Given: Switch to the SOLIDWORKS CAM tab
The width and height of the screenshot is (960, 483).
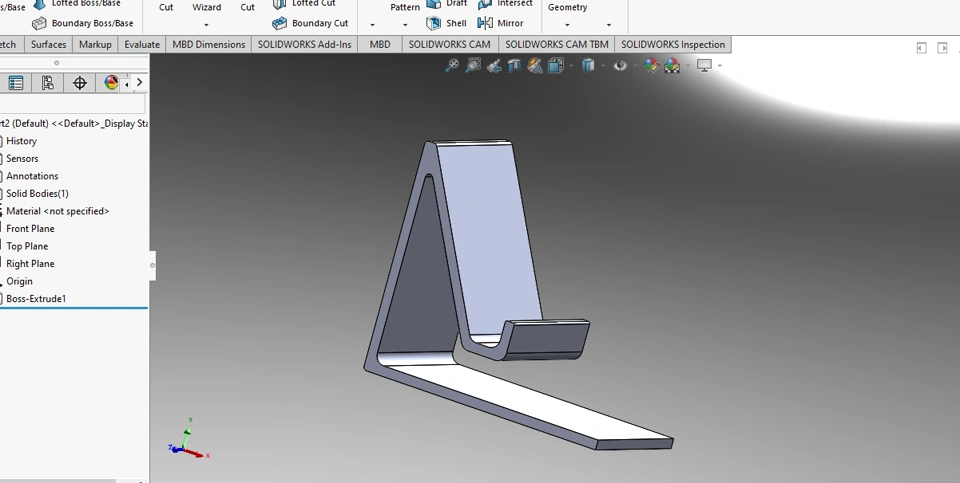Looking at the screenshot, I should [x=449, y=44].
